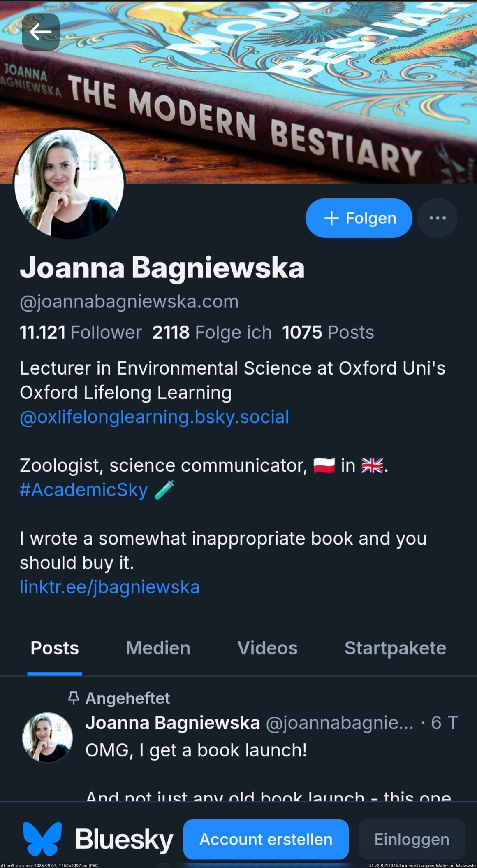Screen dimensions: 477x868
Task: Open the 2118 Folge ich list
Action: 212,333
